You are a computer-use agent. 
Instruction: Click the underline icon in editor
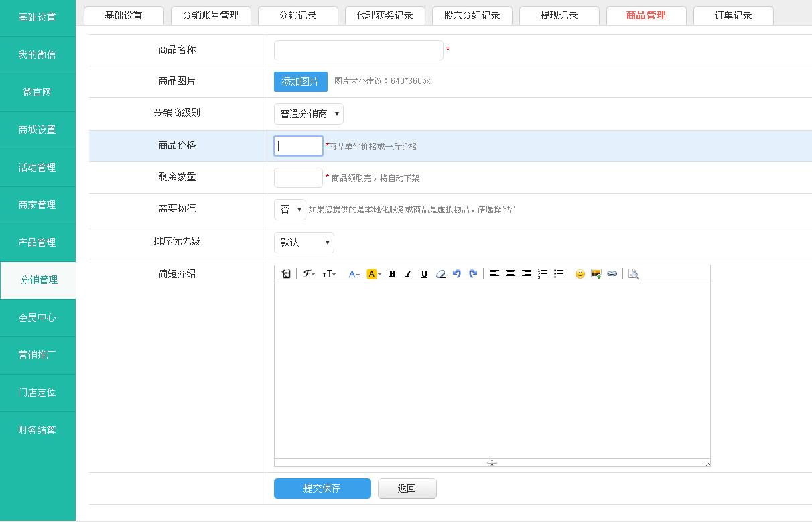pos(424,274)
